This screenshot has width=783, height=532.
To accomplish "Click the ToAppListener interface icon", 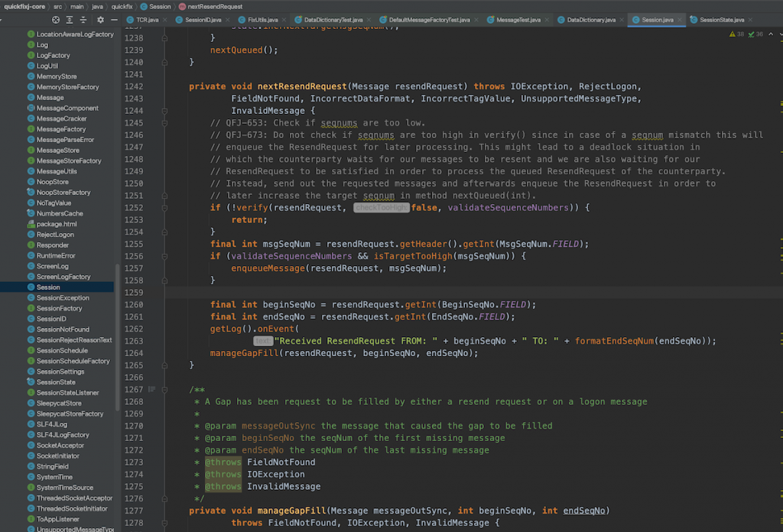I will pos(31,519).
